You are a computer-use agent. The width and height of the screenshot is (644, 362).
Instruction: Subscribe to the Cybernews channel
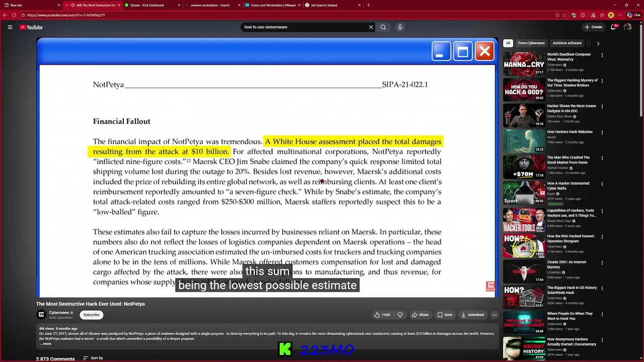click(92, 315)
